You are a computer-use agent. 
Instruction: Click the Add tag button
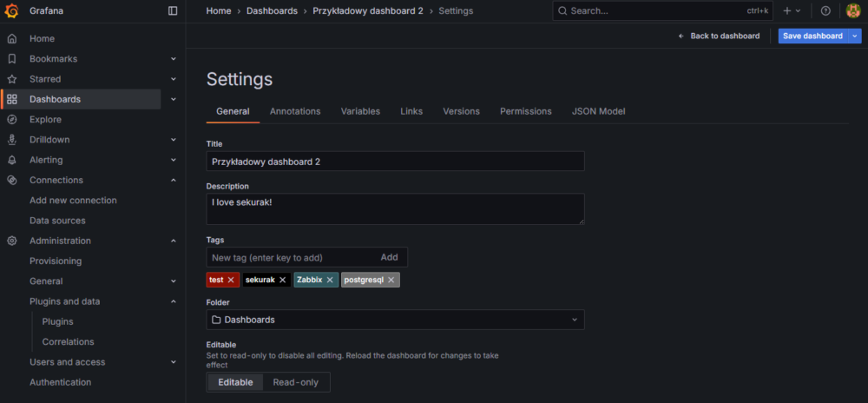[x=389, y=257]
